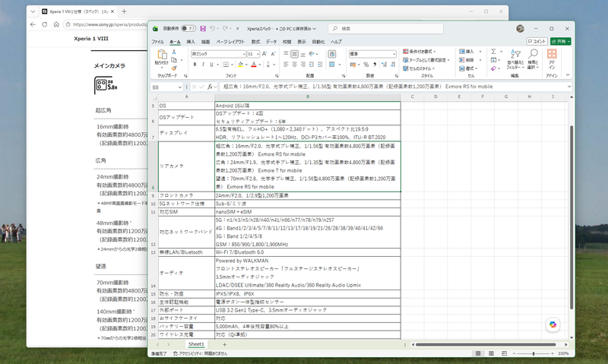Click the comma style icon

coord(375,65)
